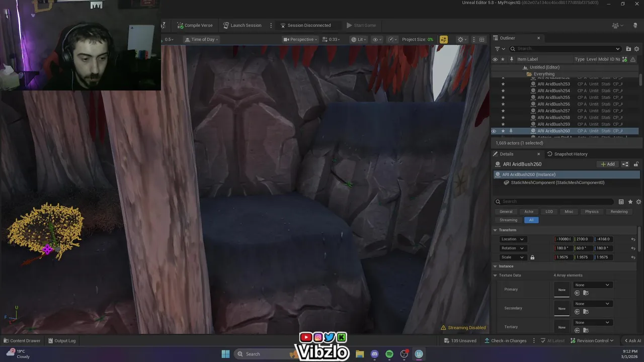Toggle the yellow highlighted viewport toolbar icon
This screenshot has height=362, width=644.
pyautogui.click(x=443, y=39)
